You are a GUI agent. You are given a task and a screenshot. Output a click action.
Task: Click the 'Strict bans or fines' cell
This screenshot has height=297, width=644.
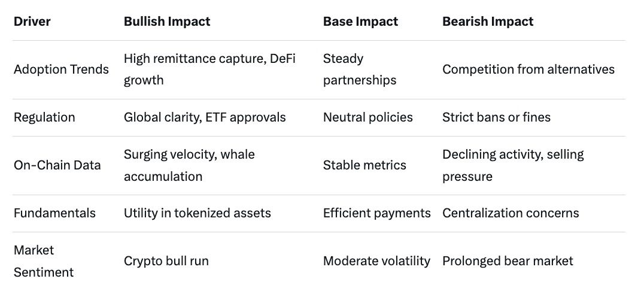[496, 117]
